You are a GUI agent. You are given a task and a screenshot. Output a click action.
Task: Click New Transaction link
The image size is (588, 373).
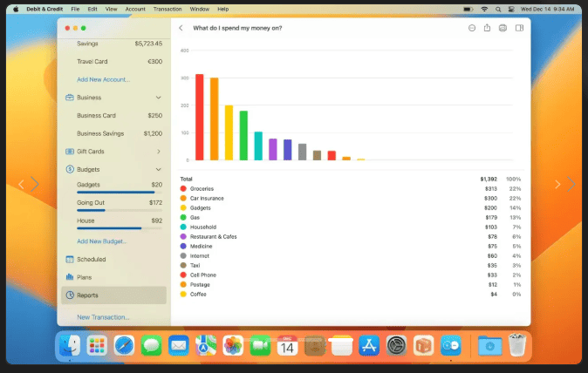[x=103, y=317]
